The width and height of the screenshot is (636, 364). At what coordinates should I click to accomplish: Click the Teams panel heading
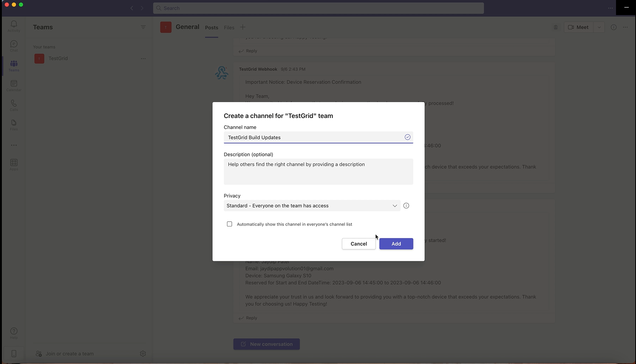pyautogui.click(x=43, y=27)
